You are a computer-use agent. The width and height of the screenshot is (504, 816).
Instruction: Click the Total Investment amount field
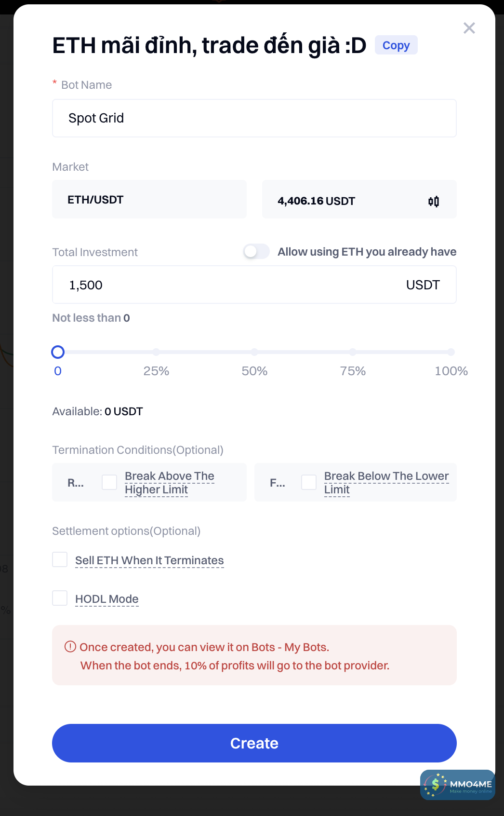click(231, 285)
